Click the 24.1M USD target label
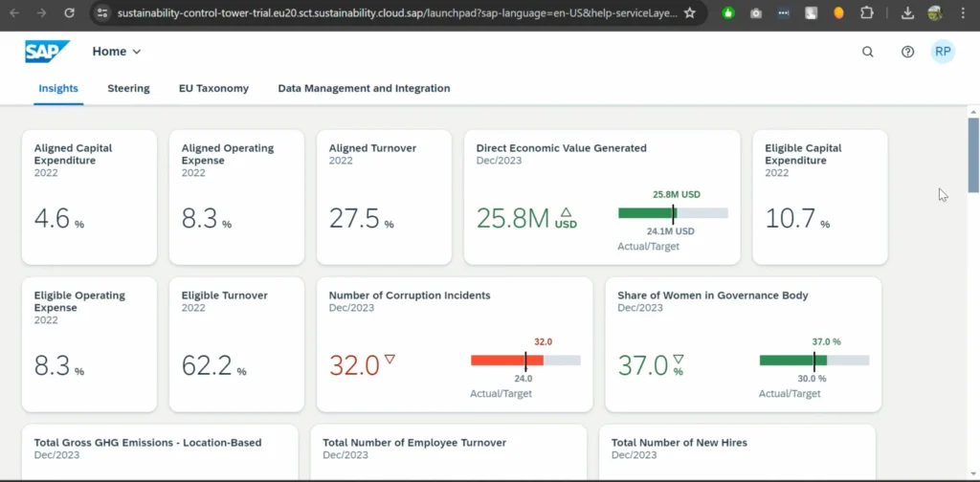This screenshot has height=482, width=980. tap(671, 231)
